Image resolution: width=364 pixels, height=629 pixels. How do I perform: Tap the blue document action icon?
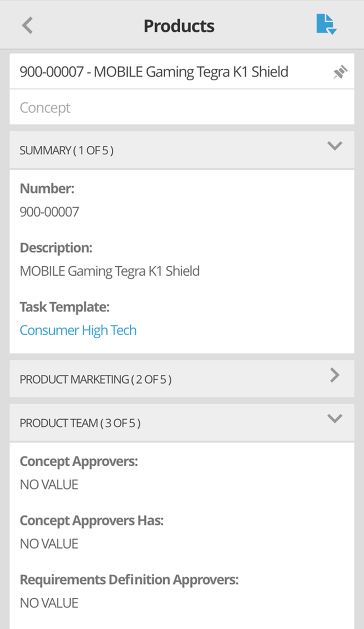(326, 24)
